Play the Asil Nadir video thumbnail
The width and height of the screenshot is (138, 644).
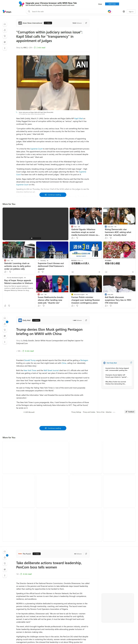(x=119, y=284)
